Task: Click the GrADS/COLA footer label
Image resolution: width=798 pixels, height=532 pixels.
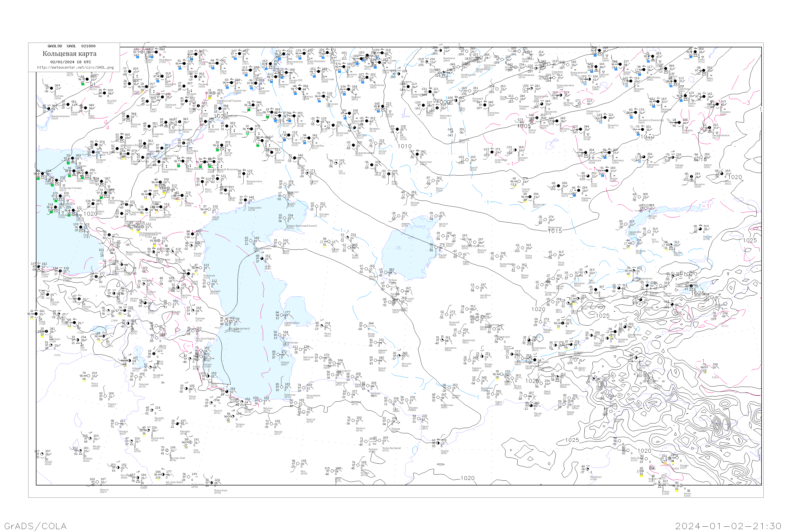Action: [x=35, y=526]
